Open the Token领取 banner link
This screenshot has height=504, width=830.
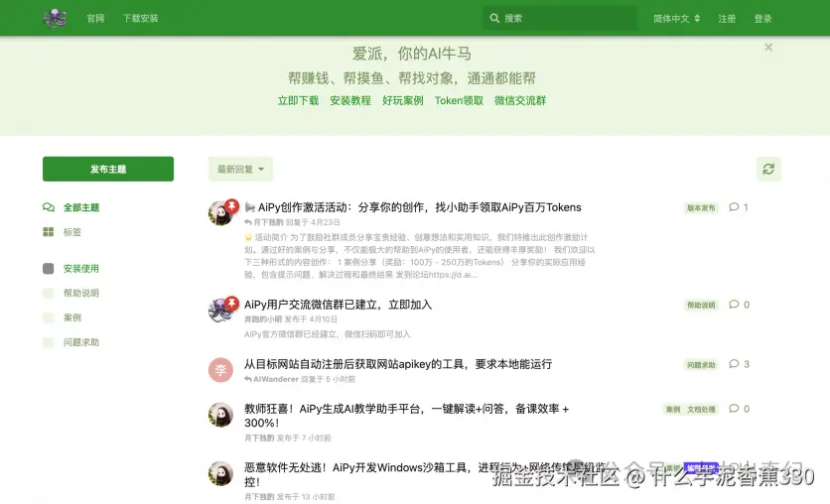459,100
